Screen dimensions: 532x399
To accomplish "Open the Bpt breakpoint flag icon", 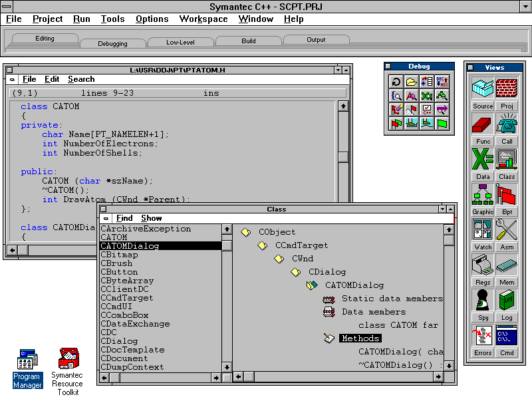I will (x=507, y=194).
